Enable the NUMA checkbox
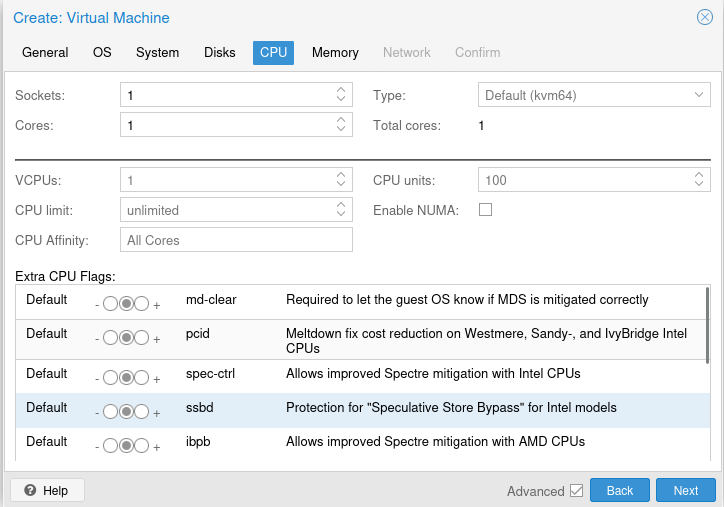Image resolution: width=724 pixels, height=507 pixels. (x=486, y=210)
